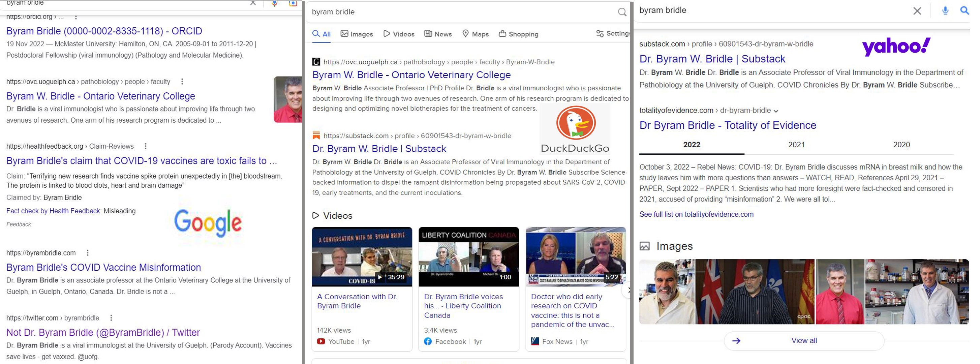Open Byram Bridle ORCID result link
The width and height of the screenshot is (980, 364).
(x=104, y=31)
